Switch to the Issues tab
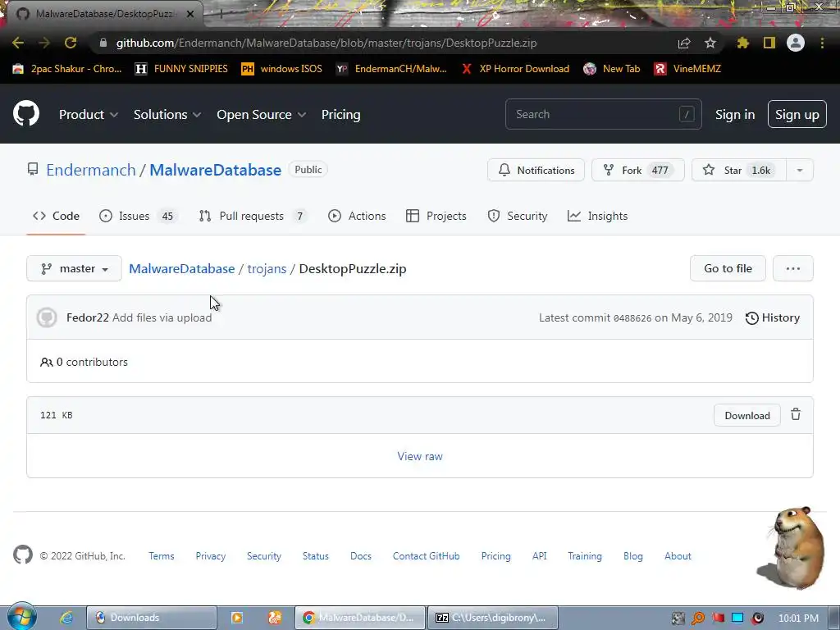The width and height of the screenshot is (840, 630). point(137,216)
